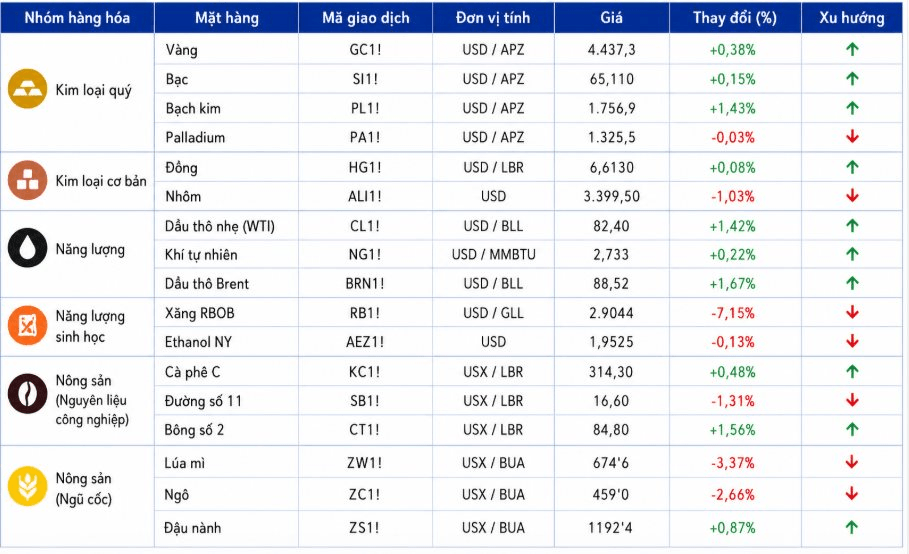The width and height of the screenshot is (909, 554).
Task: Select the Thay đổi (%) column header
Action: coord(735,18)
